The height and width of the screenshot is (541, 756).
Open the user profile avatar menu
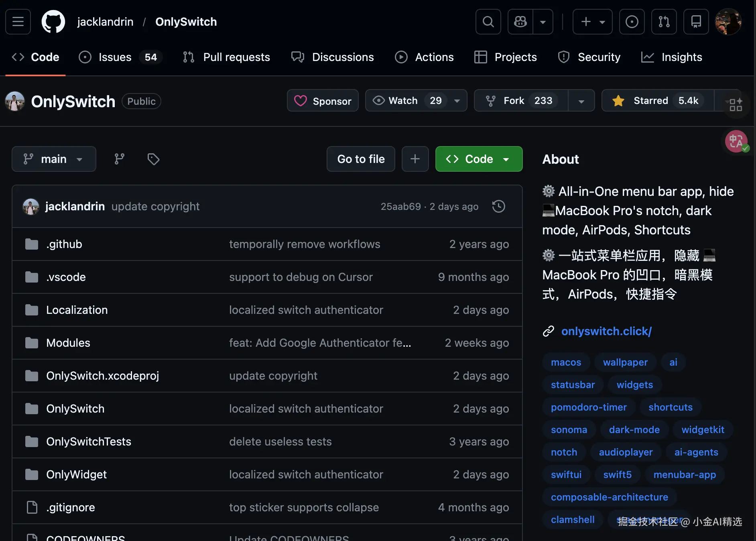[728, 22]
